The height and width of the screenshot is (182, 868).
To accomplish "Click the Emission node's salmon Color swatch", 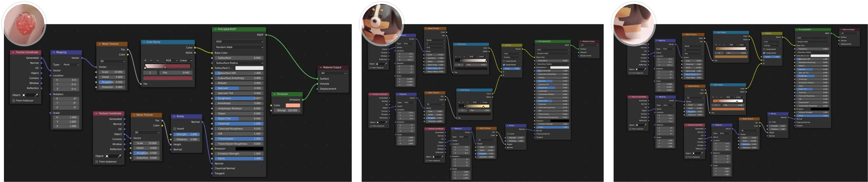I will pos(293,105).
